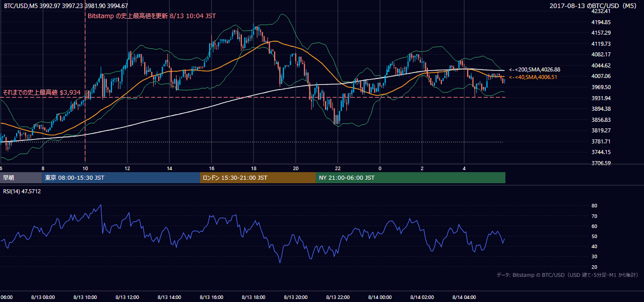
Task: Click price axis value 3931.94
Action: coord(601,98)
